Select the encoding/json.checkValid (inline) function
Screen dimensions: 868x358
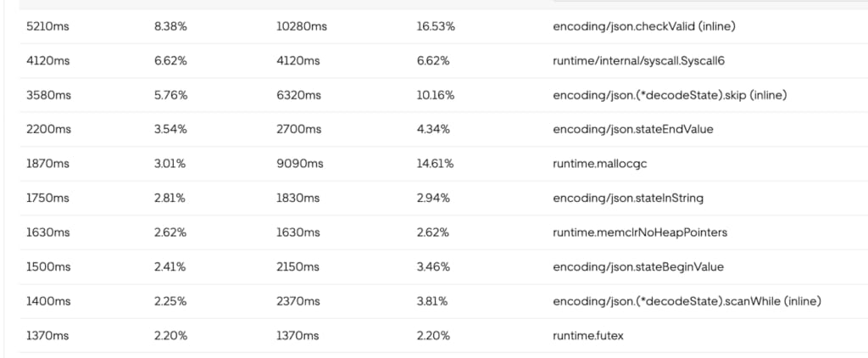pyautogui.click(x=644, y=26)
